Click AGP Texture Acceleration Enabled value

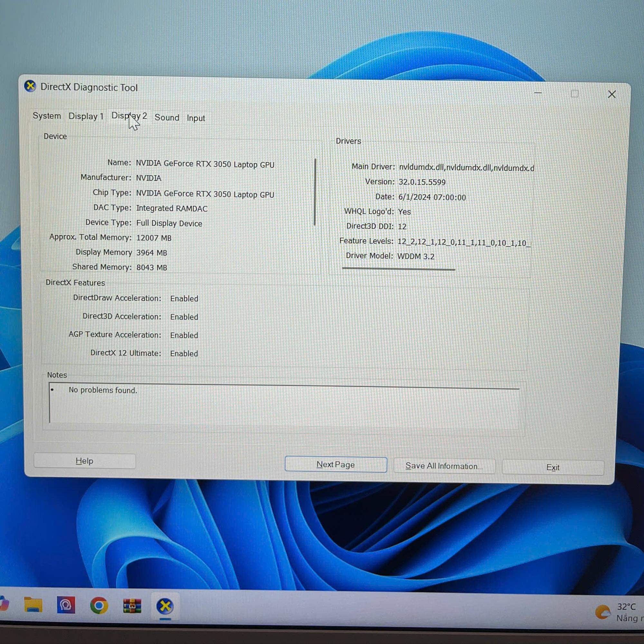(x=184, y=335)
